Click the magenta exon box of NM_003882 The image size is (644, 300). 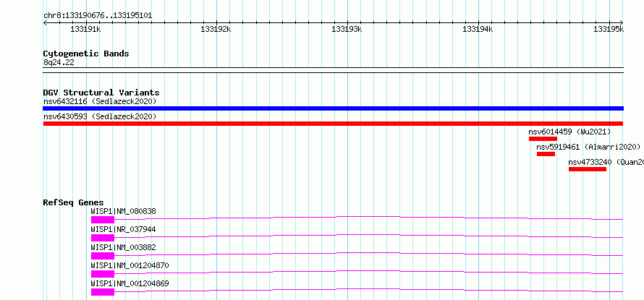[x=103, y=256]
